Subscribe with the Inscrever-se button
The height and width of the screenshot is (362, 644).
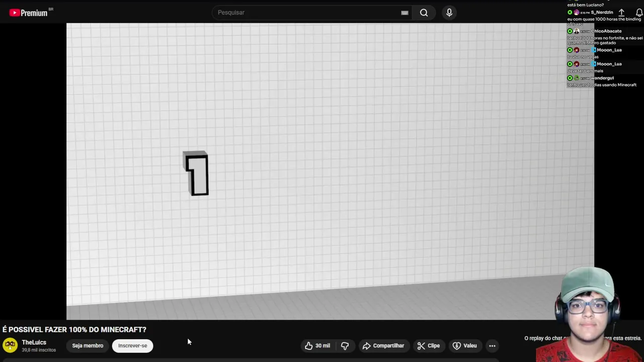click(x=133, y=345)
